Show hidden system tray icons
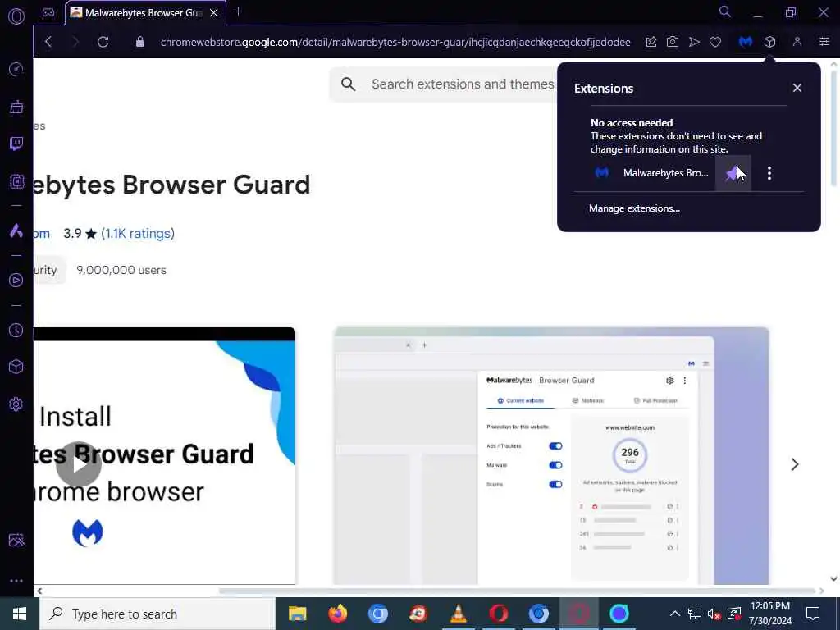Viewport: 840px width, 630px height. [x=675, y=614]
